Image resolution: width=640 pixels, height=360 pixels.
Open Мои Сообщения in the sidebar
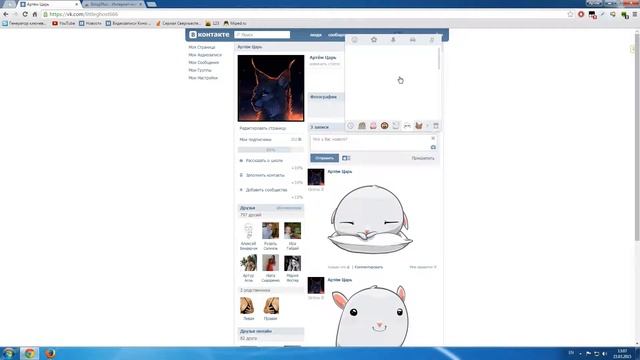tap(204, 62)
